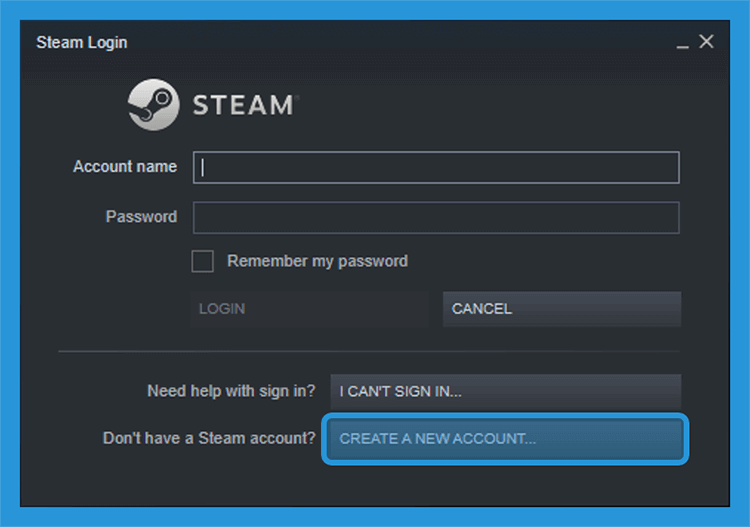Click the Password label text
The width and height of the screenshot is (750, 527).
pyautogui.click(x=142, y=217)
